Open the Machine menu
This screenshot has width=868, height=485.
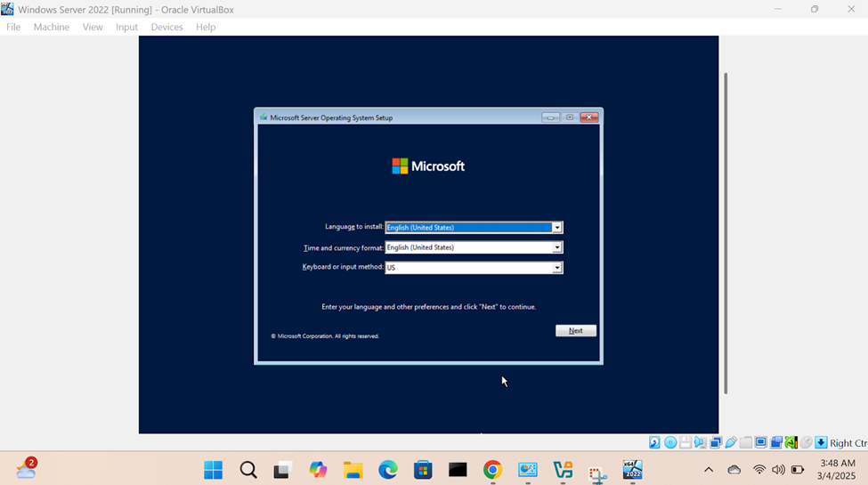52,27
